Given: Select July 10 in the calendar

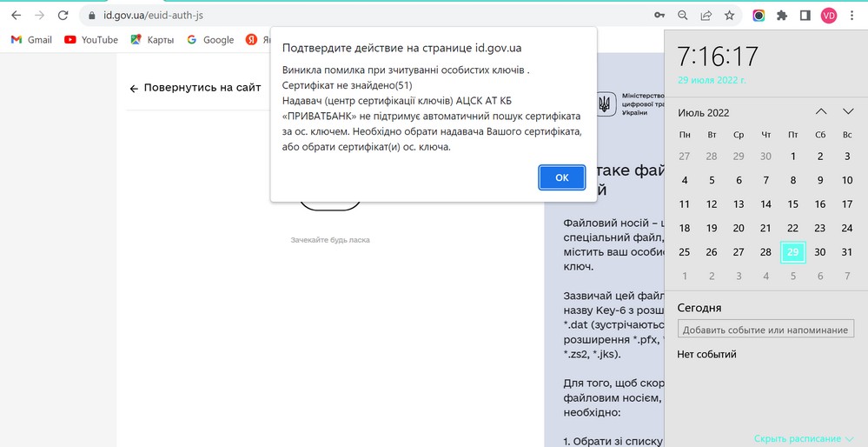Looking at the screenshot, I should tap(847, 180).
